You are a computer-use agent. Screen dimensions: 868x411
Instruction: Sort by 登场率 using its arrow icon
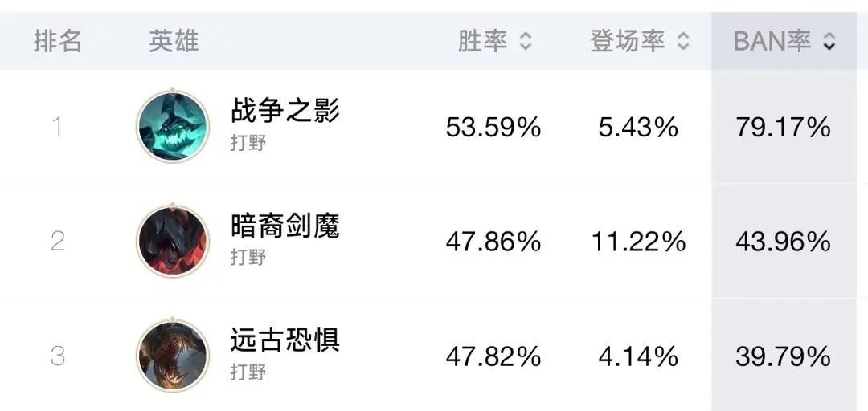684,42
